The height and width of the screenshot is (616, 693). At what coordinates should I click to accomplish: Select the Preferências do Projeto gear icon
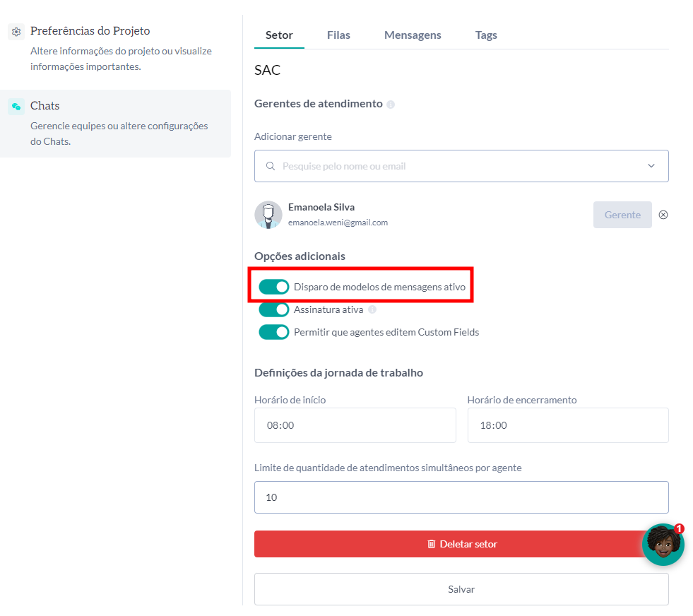(x=15, y=31)
